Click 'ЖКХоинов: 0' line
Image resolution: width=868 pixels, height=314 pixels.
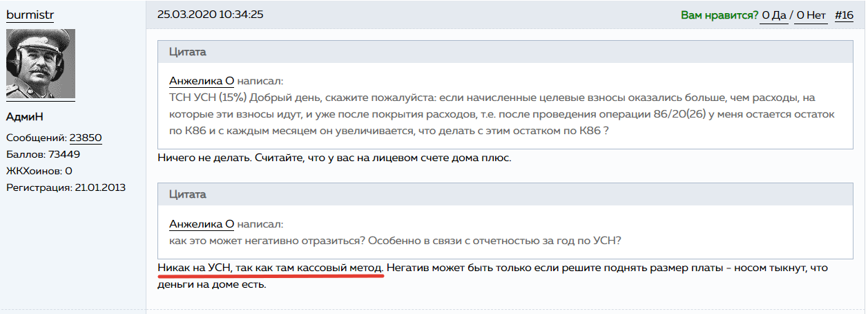[39, 171]
